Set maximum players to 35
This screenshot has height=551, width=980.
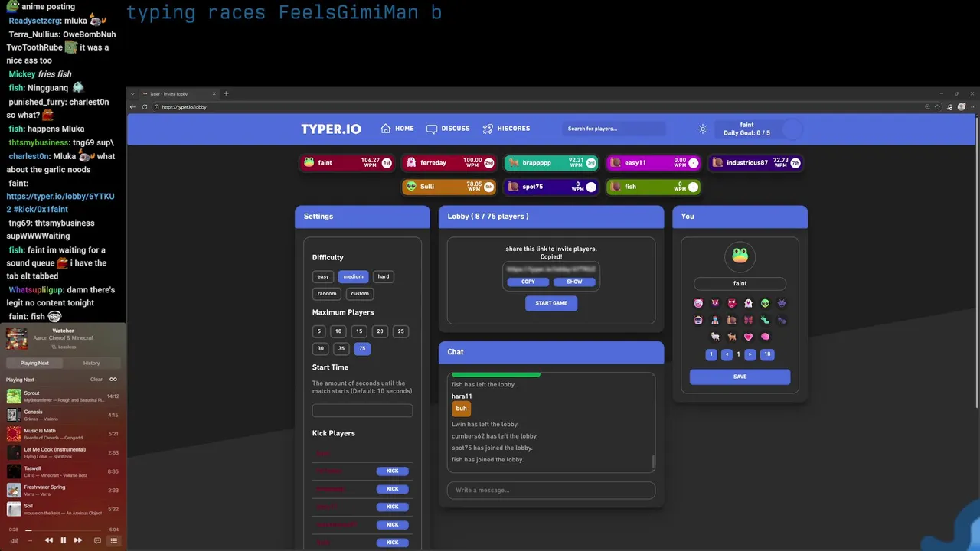pos(341,348)
